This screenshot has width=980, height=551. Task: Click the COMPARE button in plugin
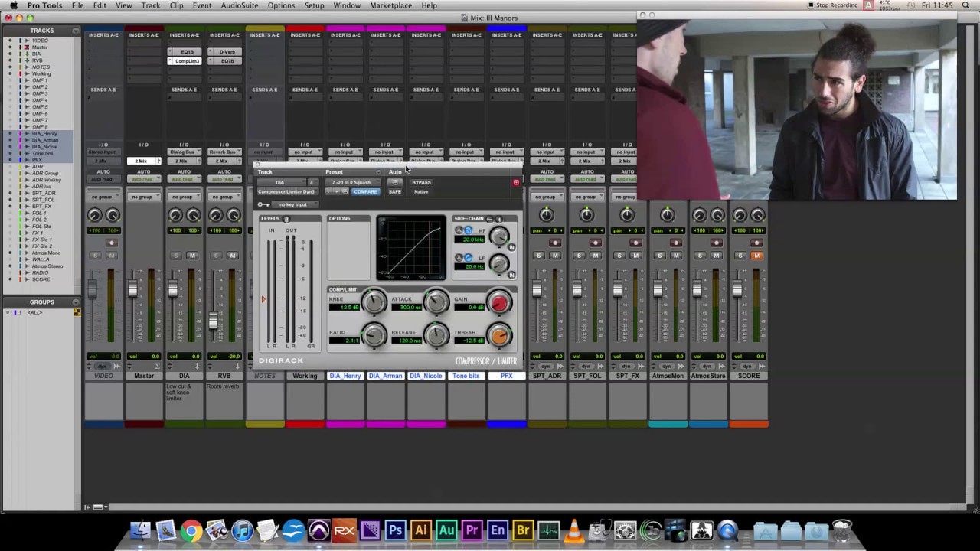(x=365, y=191)
